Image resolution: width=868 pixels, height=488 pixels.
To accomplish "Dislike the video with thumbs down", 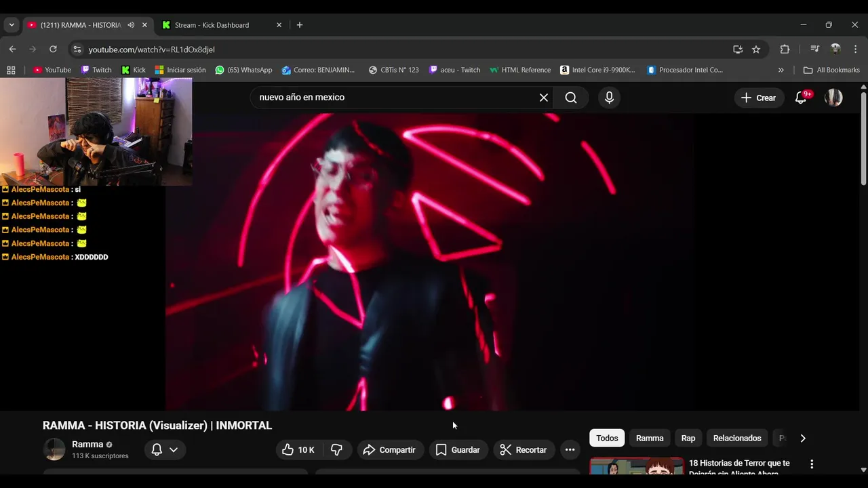I will (336, 450).
